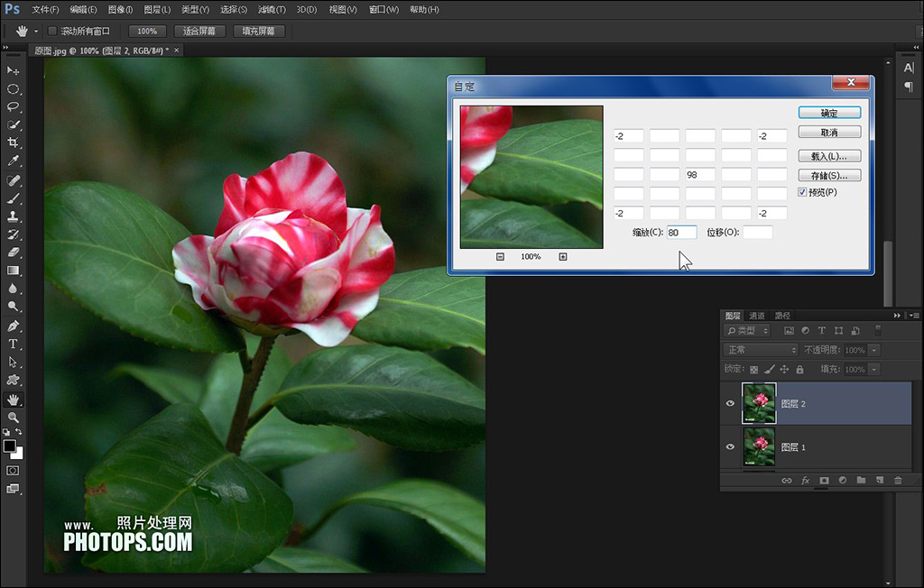Toggle lock all padlock icon

point(799,370)
